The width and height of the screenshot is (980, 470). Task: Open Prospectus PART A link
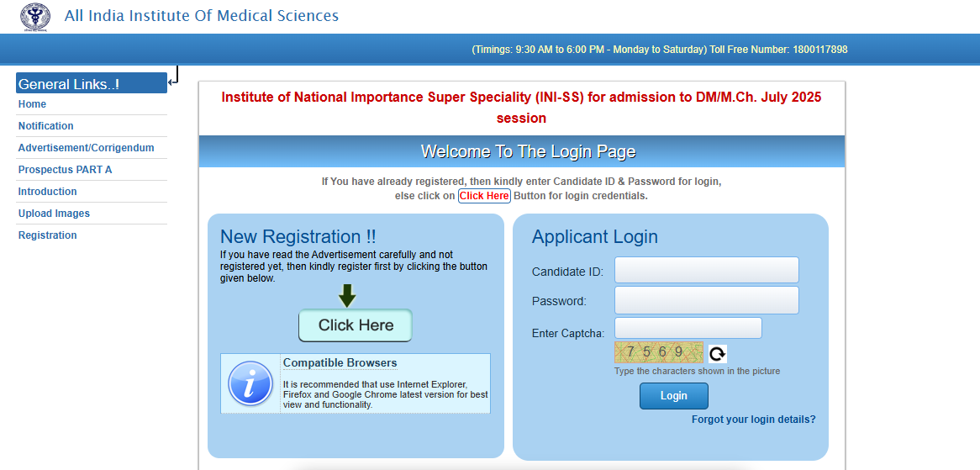click(x=65, y=170)
